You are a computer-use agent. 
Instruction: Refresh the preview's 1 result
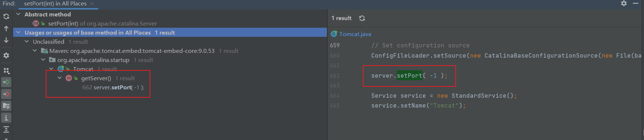click(362, 18)
